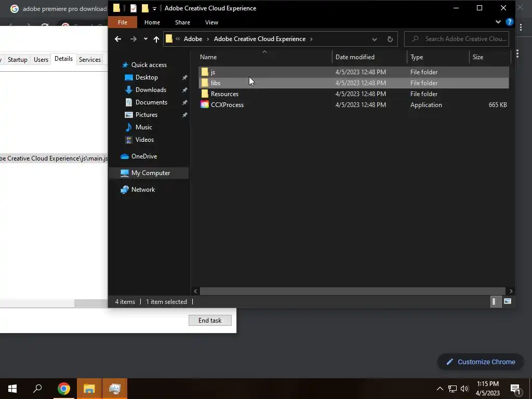This screenshot has width=532, height=399.
Task: Click Chrome icon on taskbar
Action: [63, 389]
